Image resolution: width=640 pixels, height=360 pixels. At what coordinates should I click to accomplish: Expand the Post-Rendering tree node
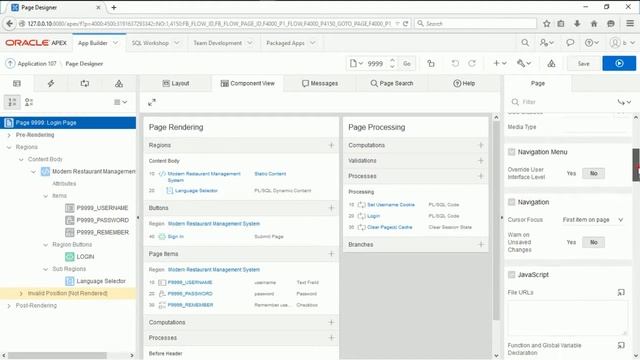(x=9, y=305)
